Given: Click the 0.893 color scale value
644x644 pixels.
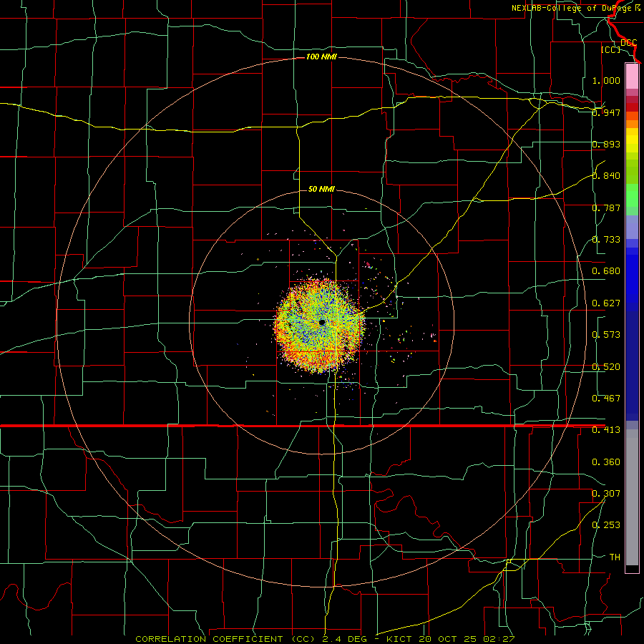Looking at the screenshot, I should click(x=606, y=144).
